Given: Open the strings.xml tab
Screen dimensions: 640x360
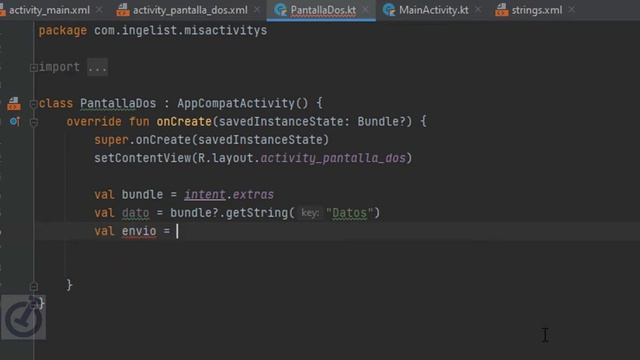Looking at the screenshot, I should click(x=536, y=10).
